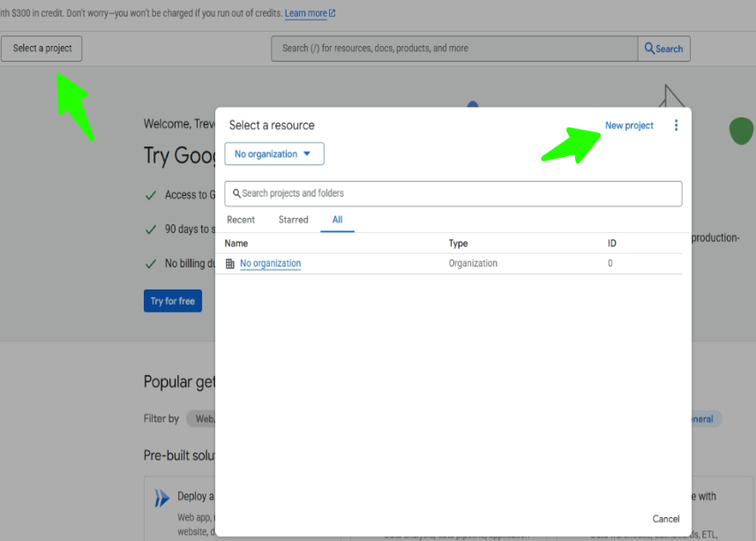Click the blue Deploy solution icon
The width and height of the screenshot is (756, 541).
(161, 499)
